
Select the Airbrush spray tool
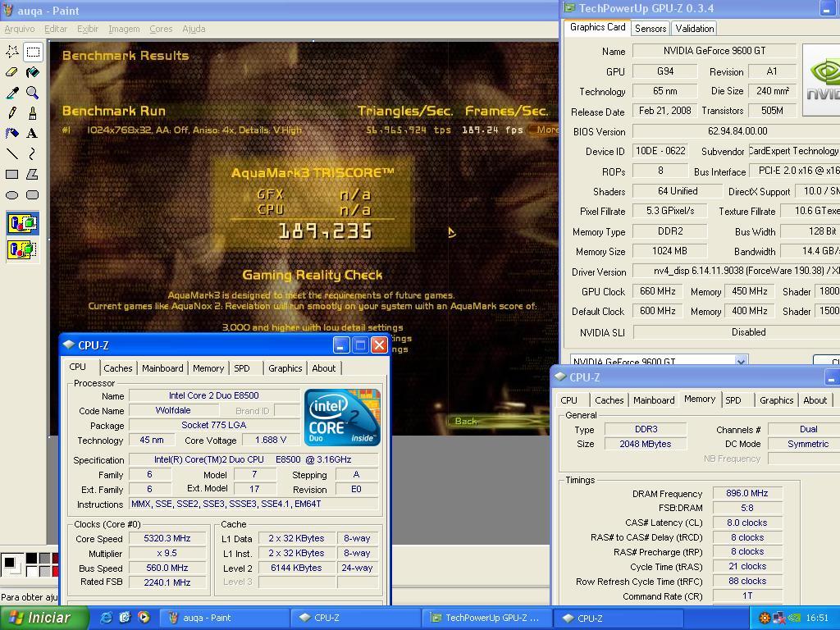click(12, 134)
